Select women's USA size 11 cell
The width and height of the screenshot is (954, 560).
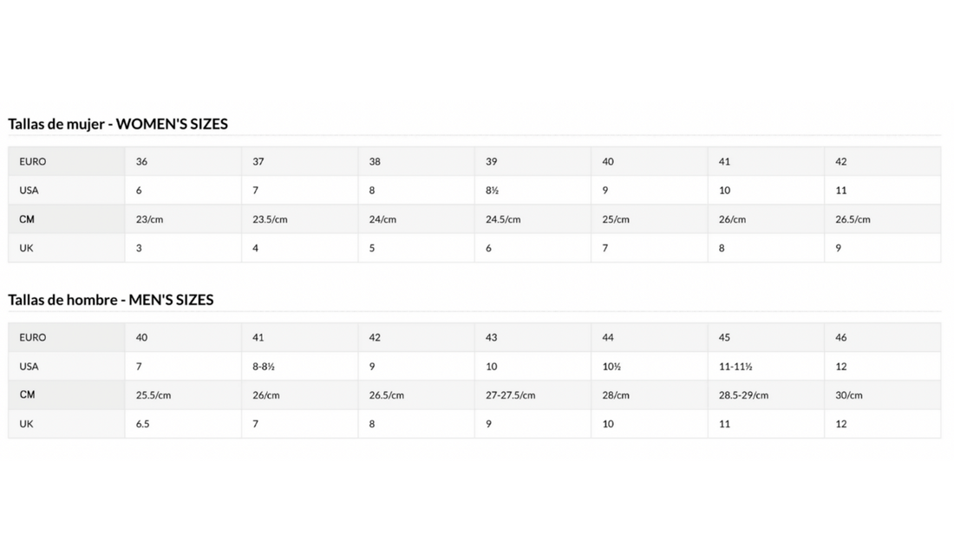840,191
